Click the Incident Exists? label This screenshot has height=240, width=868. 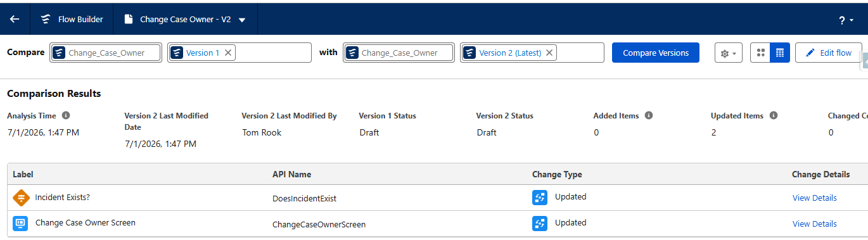[x=63, y=197]
